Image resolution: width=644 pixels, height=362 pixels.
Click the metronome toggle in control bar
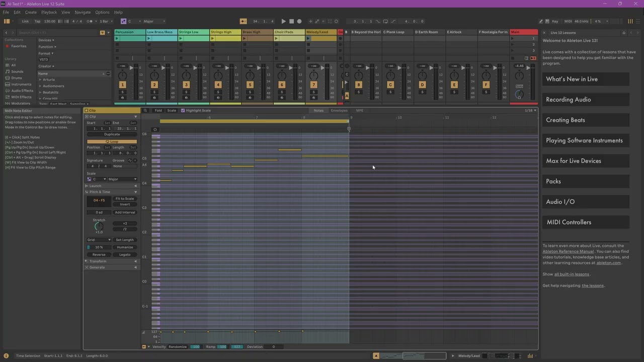coord(90,21)
